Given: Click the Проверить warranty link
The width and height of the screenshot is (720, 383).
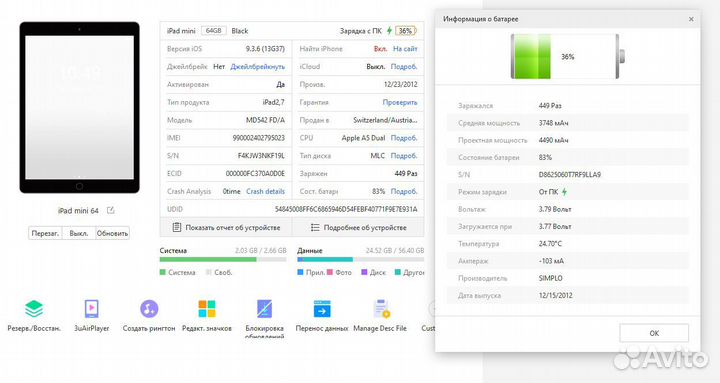Looking at the screenshot, I should click(x=400, y=102).
